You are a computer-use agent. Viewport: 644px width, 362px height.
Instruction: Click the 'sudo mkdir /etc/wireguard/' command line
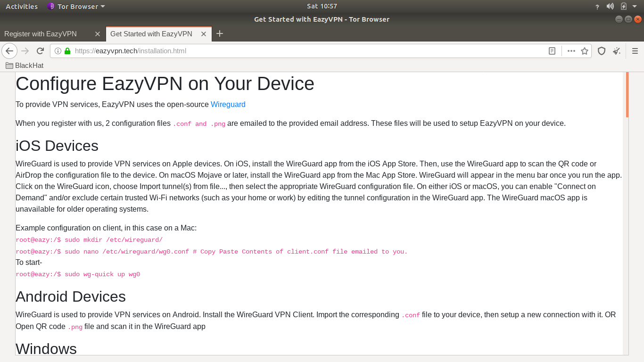pos(89,240)
